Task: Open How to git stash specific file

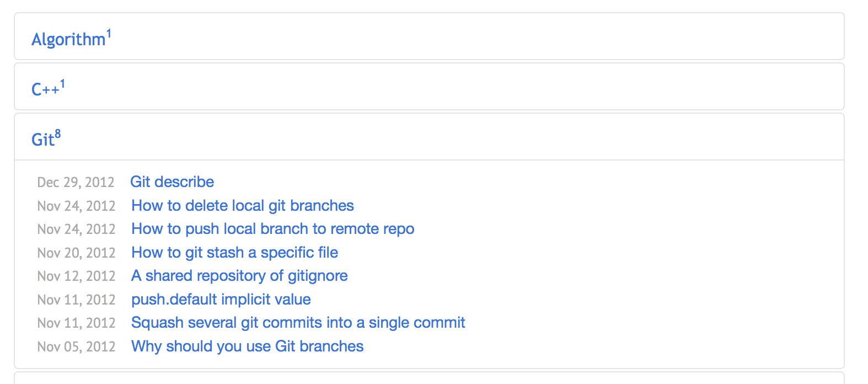Action: point(234,253)
